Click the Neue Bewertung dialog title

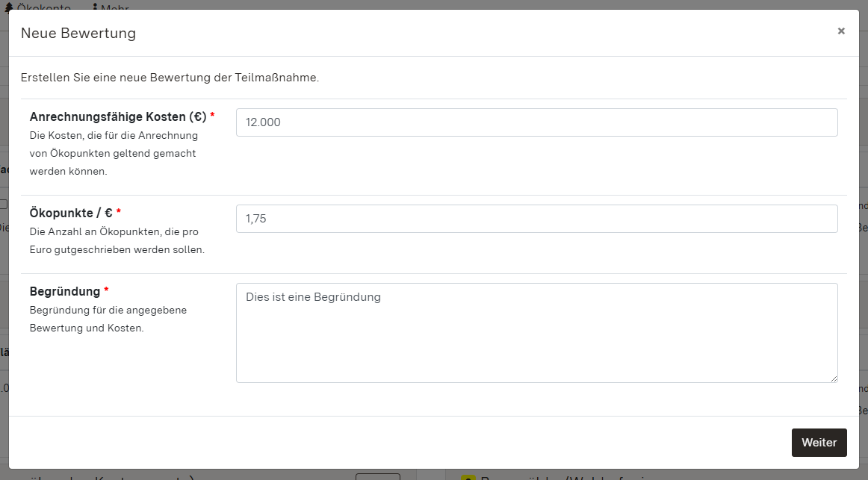point(78,33)
